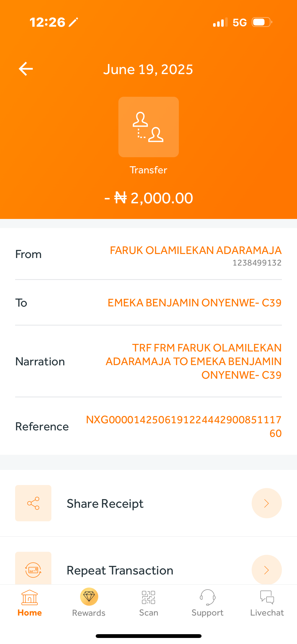The width and height of the screenshot is (297, 644).
Task: Switch to the Home tab label
Action: click(x=30, y=613)
